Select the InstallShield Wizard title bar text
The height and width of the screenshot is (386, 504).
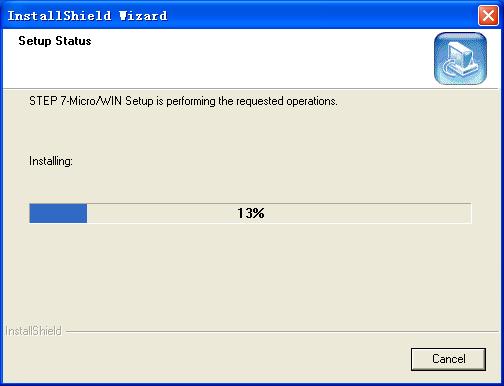(x=87, y=16)
